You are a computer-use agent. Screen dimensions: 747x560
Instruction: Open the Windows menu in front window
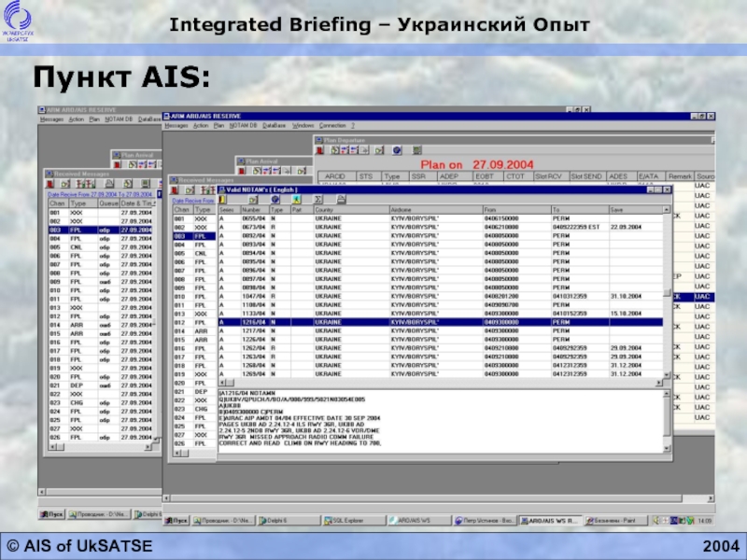pyautogui.click(x=303, y=125)
